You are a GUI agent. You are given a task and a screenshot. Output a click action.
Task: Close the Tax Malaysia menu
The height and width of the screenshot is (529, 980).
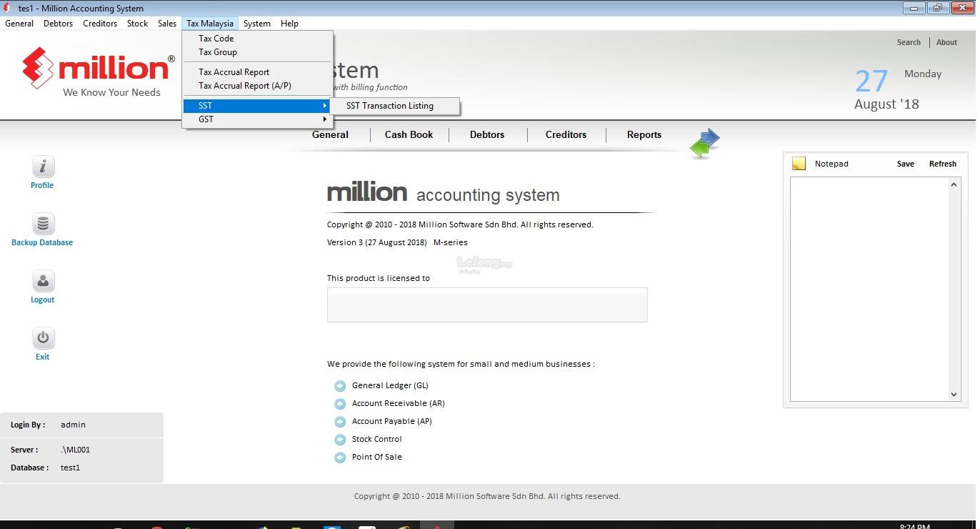coord(210,24)
